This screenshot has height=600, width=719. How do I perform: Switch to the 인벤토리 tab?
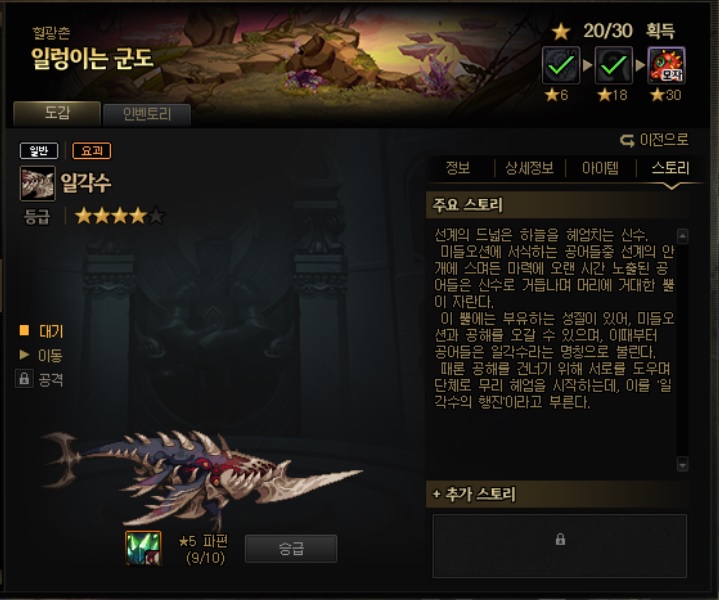[147, 114]
